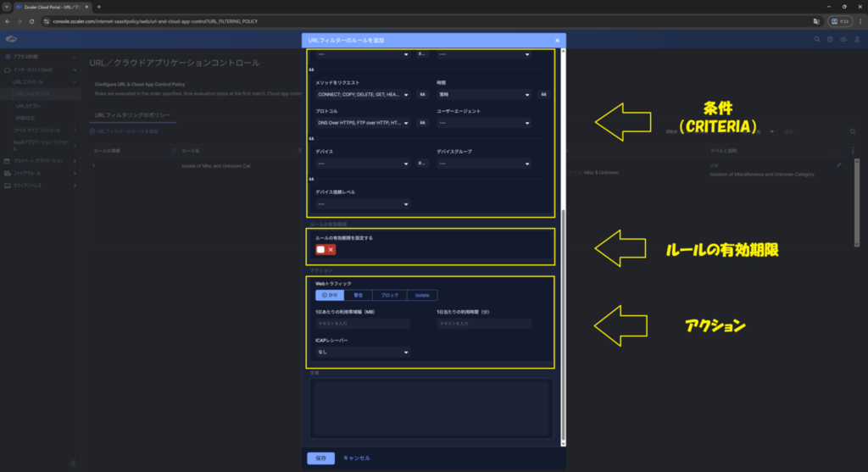This screenshot has width=868, height=472.
Task: Open the 時間 dropdown showing 常時
Action: (x=484, y=95)
